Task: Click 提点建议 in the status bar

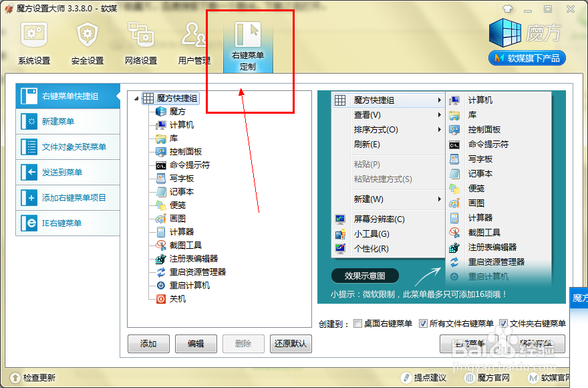Action: (x=424, y=378)
